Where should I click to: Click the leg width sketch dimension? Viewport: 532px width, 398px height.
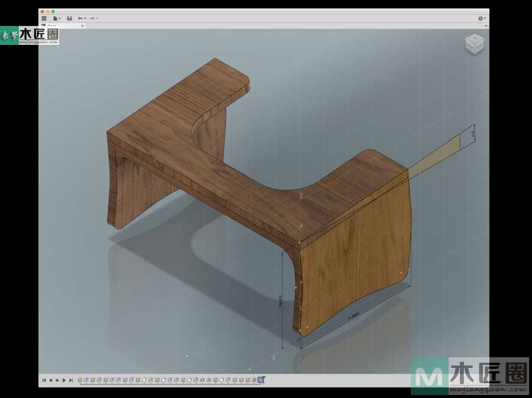point(353,317)
